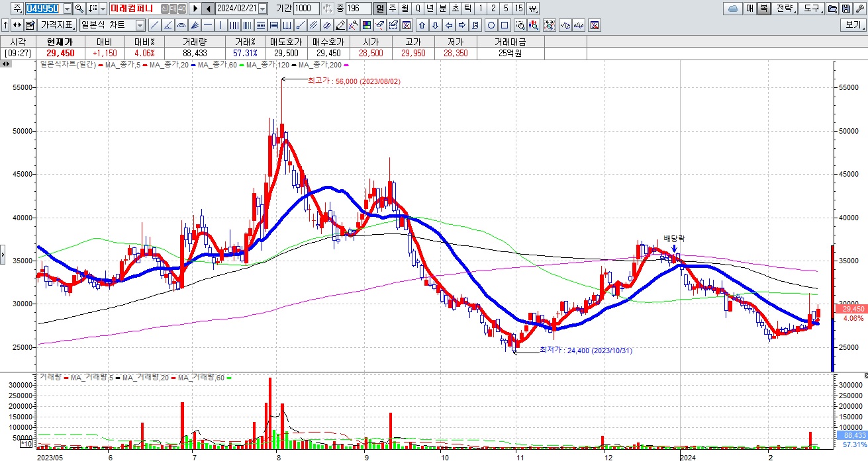Open the 가격지표 indicator menu
Viewport: 868px width, 461px height.
57,25
